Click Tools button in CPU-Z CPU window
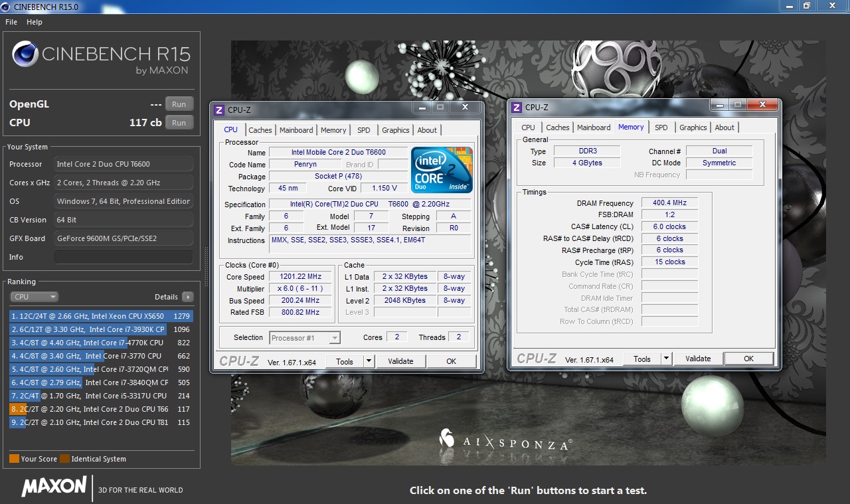 [x=345, y=361]
